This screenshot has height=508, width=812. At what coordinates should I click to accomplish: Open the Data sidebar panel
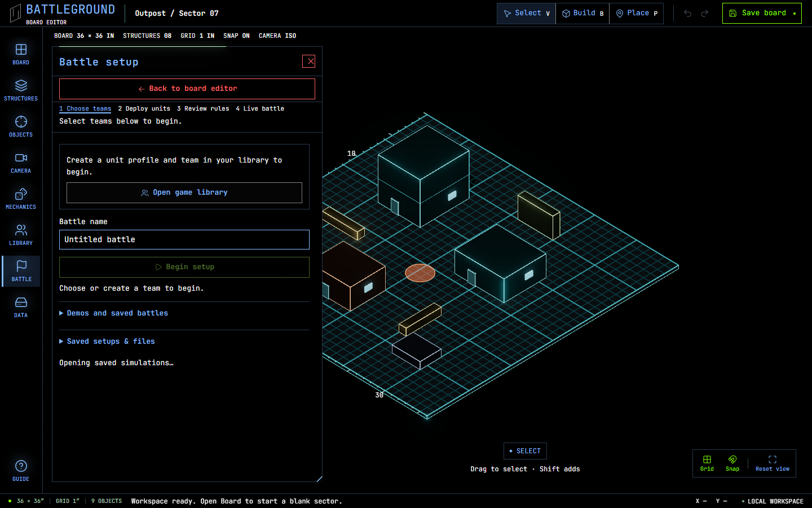pyautogui.click(x=21, y=307)
